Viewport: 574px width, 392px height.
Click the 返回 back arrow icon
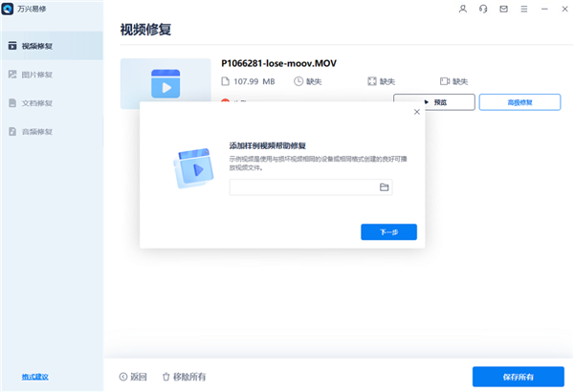(x=123, y=377)
